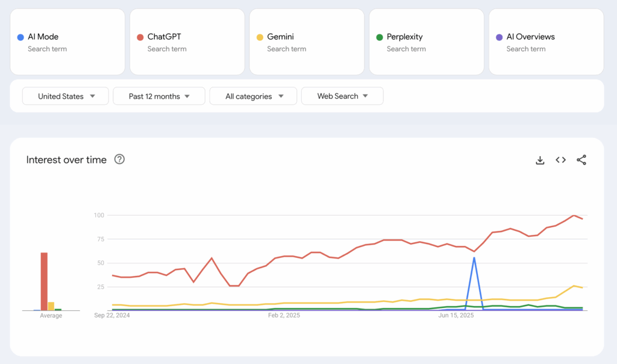617x364 pixels.
Task: Share the Interest over time chart
Action: coord(581,160)
